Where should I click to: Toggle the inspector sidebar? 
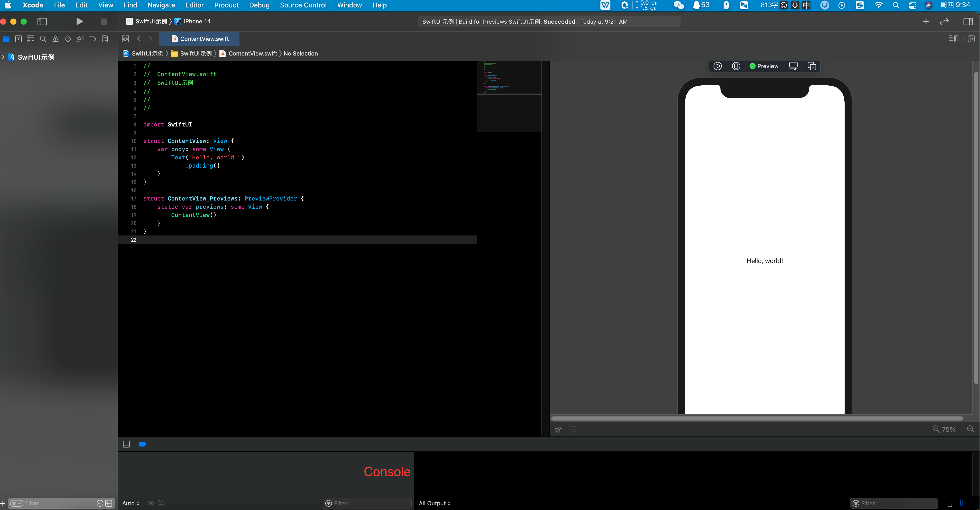point(968,22)
